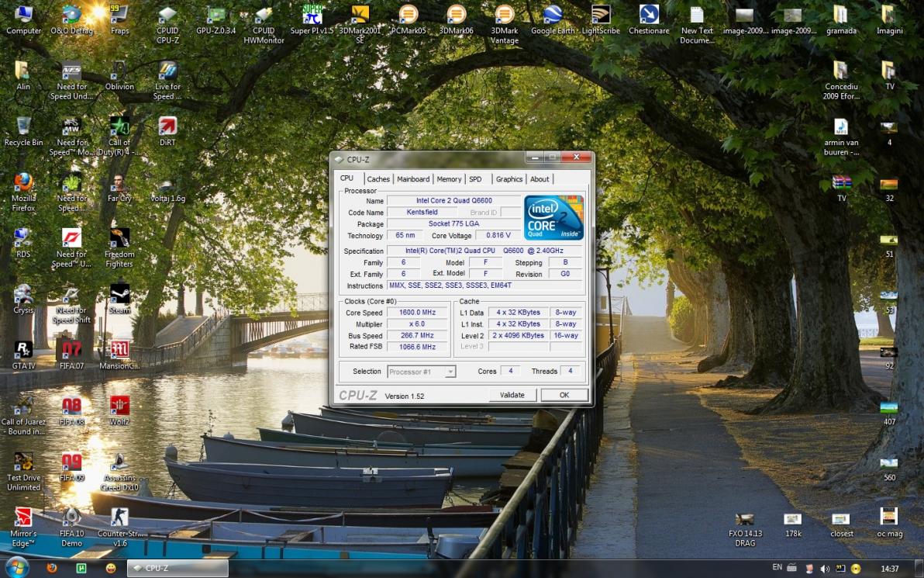Launch FIFA 09 shortcut

(71, 467)
